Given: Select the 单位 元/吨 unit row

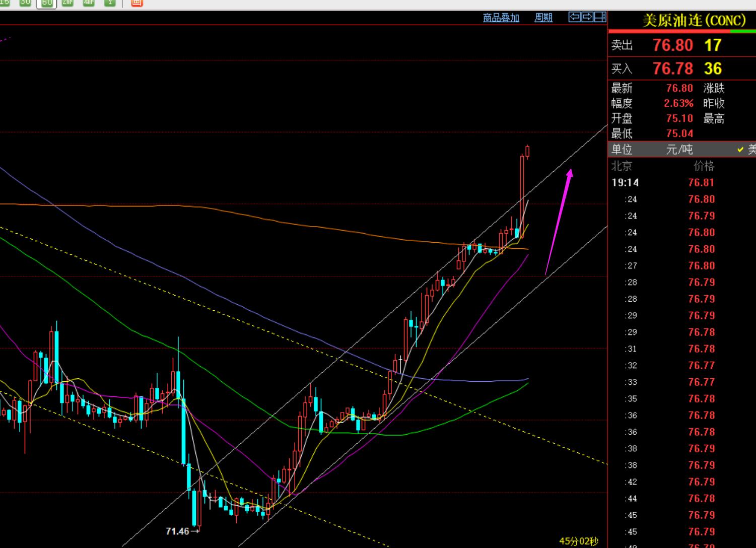Looking at the screenshot, I should tap(682, 150).
